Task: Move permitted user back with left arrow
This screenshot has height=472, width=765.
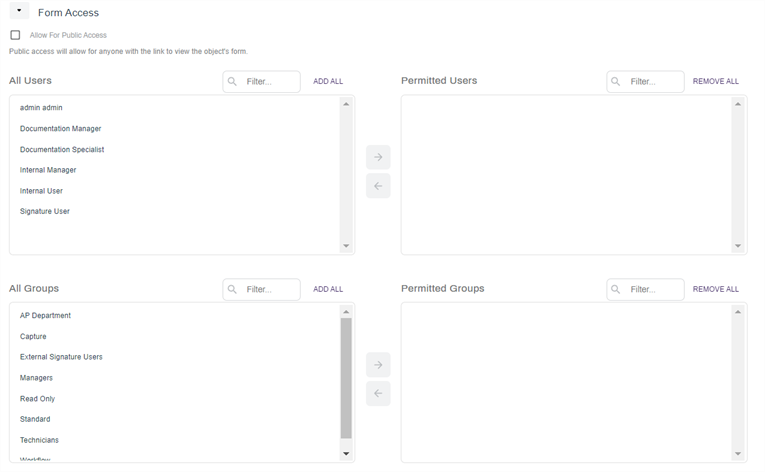Action: (x=378, y=186)
